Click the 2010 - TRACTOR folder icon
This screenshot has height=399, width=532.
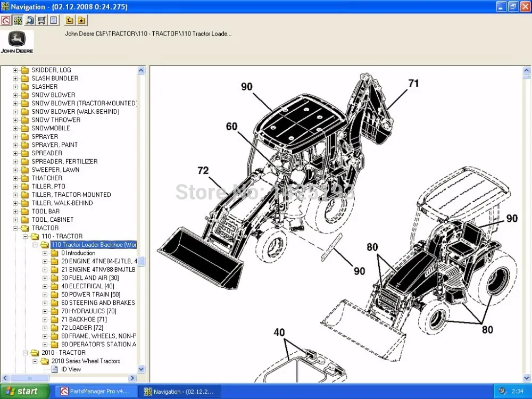pos(35,353)
